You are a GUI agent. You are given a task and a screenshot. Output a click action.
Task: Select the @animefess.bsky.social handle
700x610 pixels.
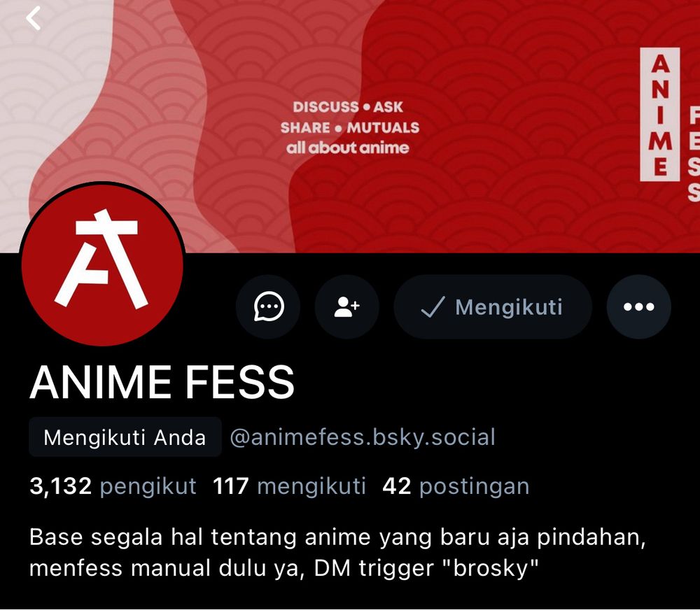pyautogui.click(x=363, y=437)
